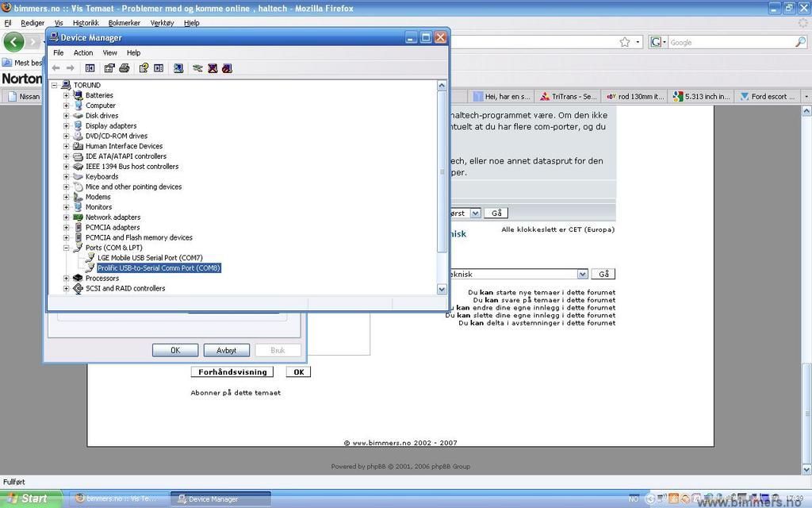Viewport: 812px width, 508px height.
Task: Click the Windows Start button
Action: (30, 498)
